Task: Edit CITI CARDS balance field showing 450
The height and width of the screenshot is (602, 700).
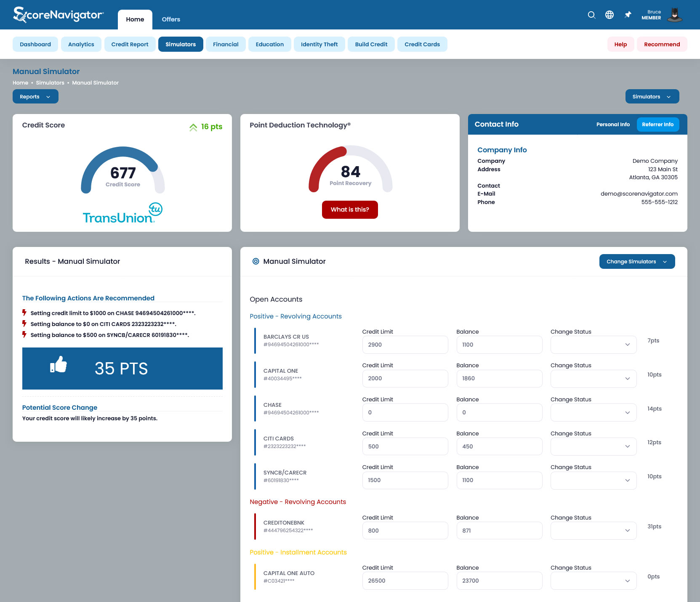Action: coord(499,446)
